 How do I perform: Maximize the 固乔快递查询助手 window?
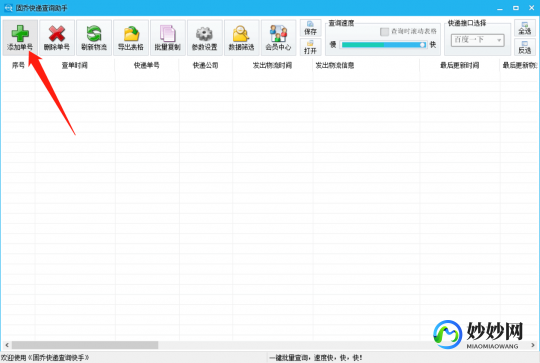[516, 8]
